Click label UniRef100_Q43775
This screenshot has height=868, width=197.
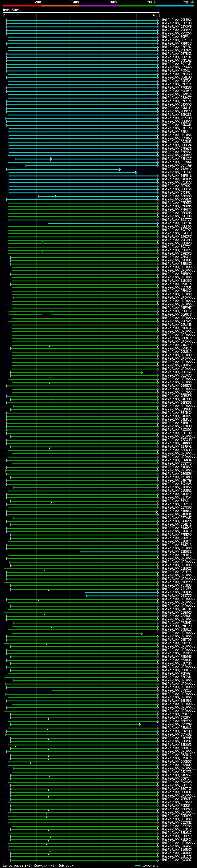tap(177, 596)
